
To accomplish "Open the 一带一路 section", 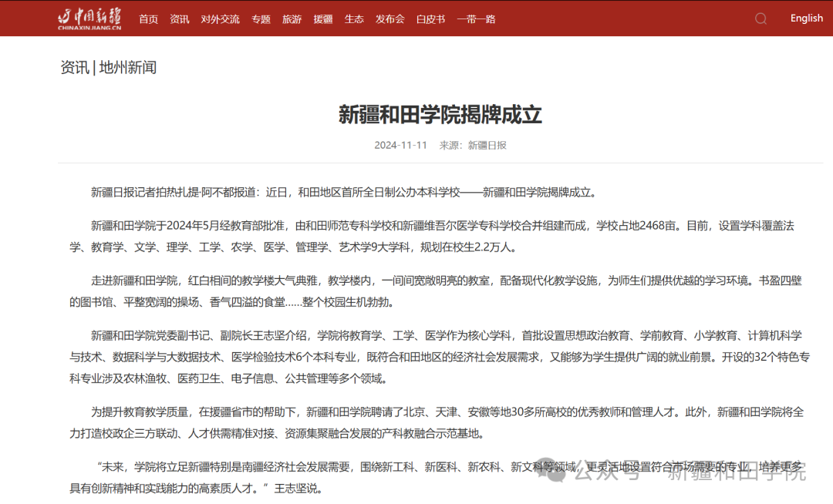I will [x=477, y=18].
